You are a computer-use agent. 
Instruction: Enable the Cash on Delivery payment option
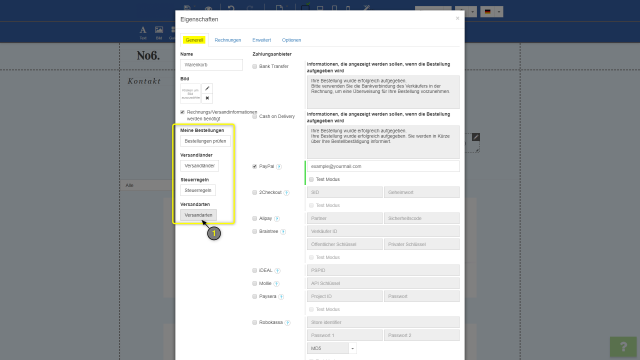[x=255, y=116]
